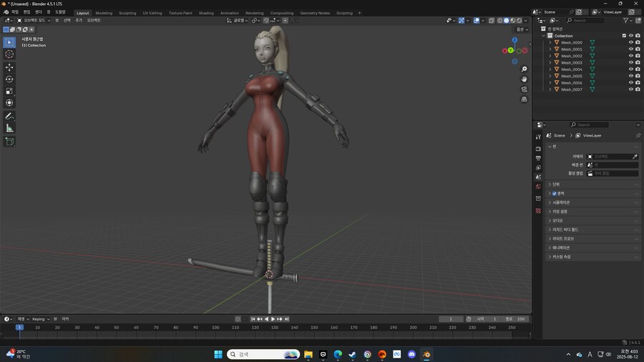Open the Render properties tab
The image size is (644, 362).
pyautogui.click(x=538, y=149)
